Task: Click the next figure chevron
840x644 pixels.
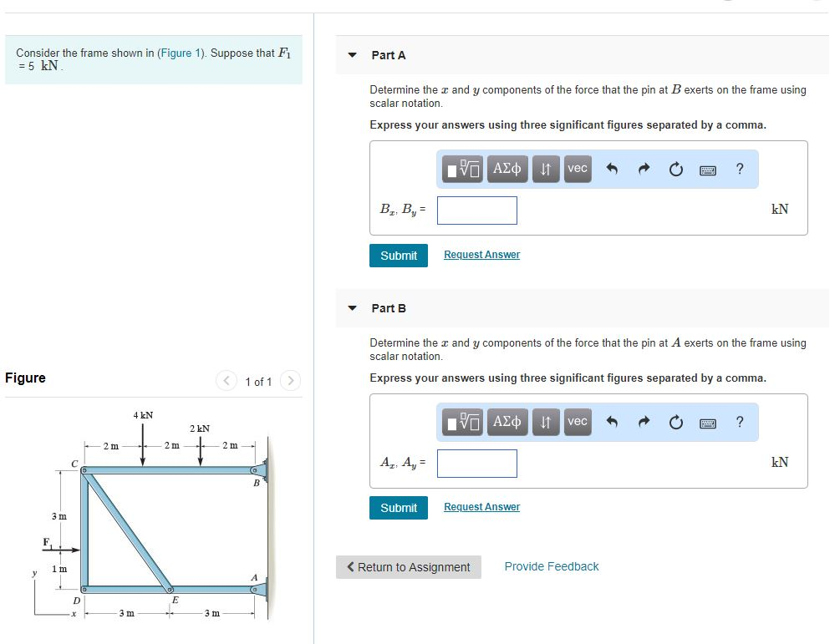Action: (290, 380)
